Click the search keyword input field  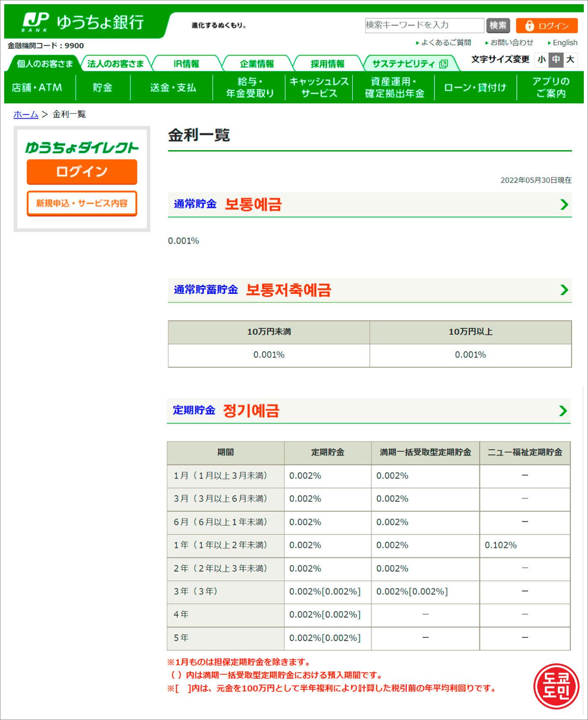pos(424,25)
